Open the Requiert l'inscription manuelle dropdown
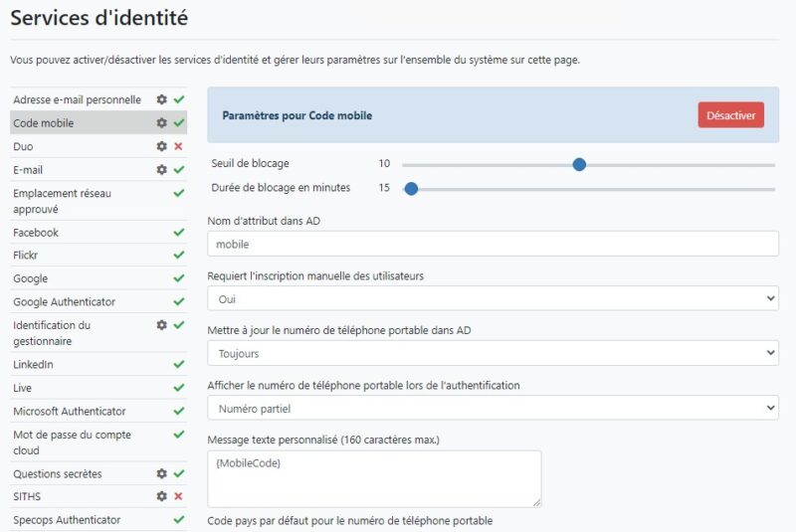The image size is (796, 532). [493, 298]
